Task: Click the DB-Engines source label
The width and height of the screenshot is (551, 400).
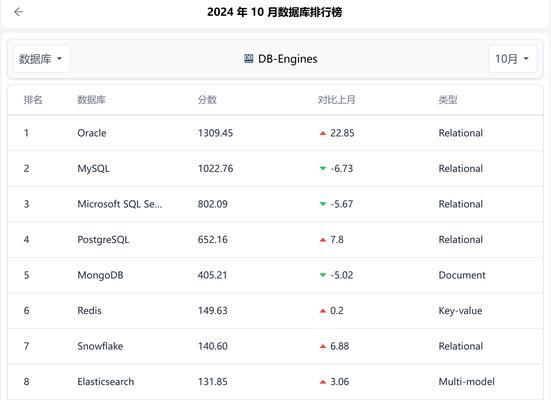Action: coord(287,59)
